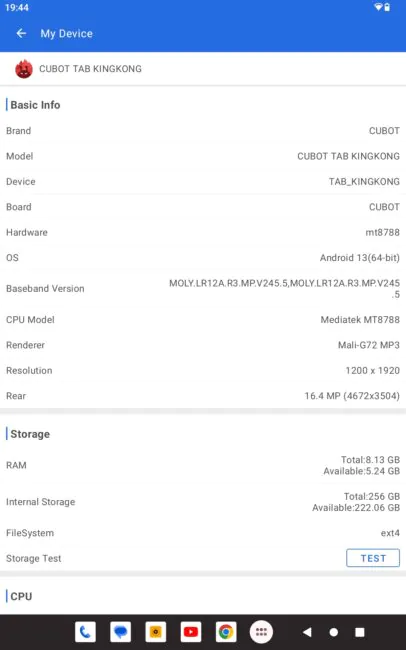
Task: Tap the AnTuTu red flame logo
Action: (24, 69)
